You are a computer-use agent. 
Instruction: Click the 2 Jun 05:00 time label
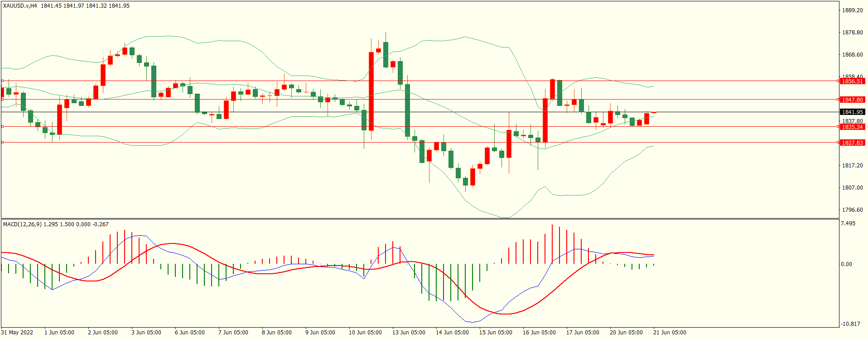pyautogui.click(x=103, y=333)
